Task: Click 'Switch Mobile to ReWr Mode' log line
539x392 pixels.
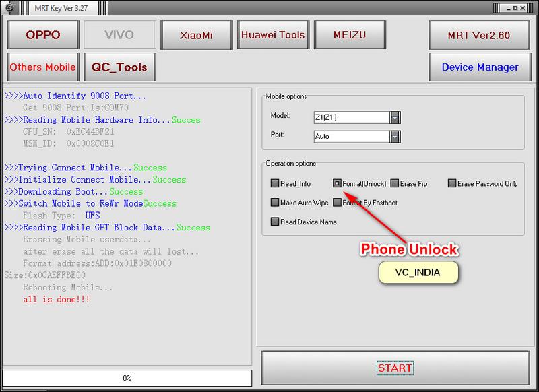Action: (x=90, y=203)
